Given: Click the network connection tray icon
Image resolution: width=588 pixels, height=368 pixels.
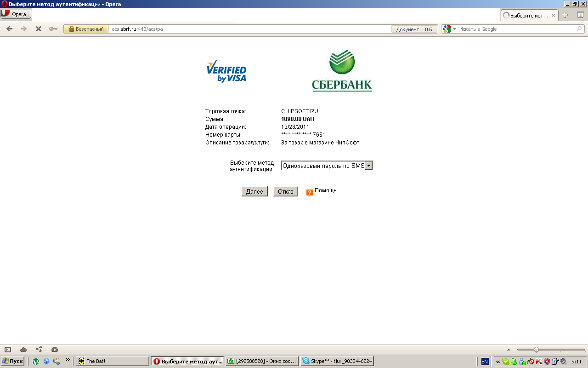Looking at the screenshot, I should pyautogui.click(x=555, y=362).
